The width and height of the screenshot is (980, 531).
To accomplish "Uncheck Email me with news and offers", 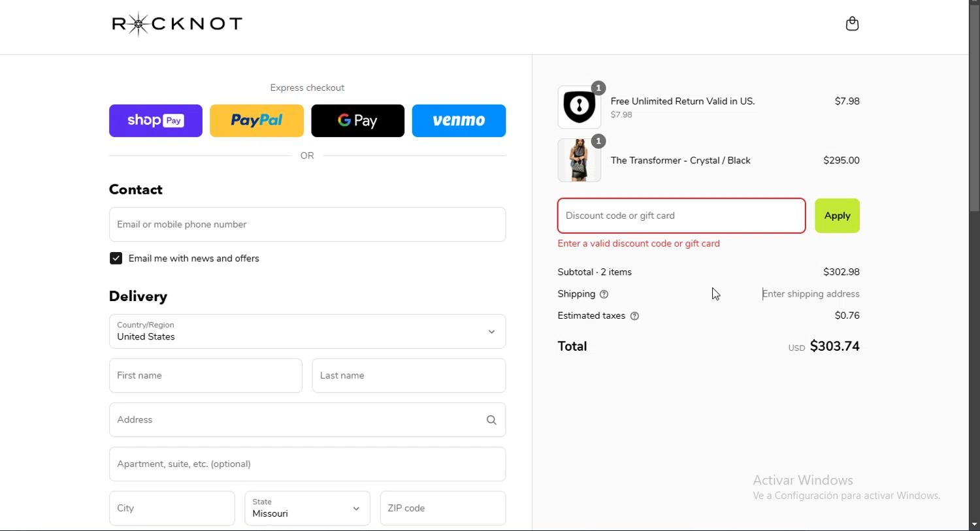I will [x=116, y=259].
